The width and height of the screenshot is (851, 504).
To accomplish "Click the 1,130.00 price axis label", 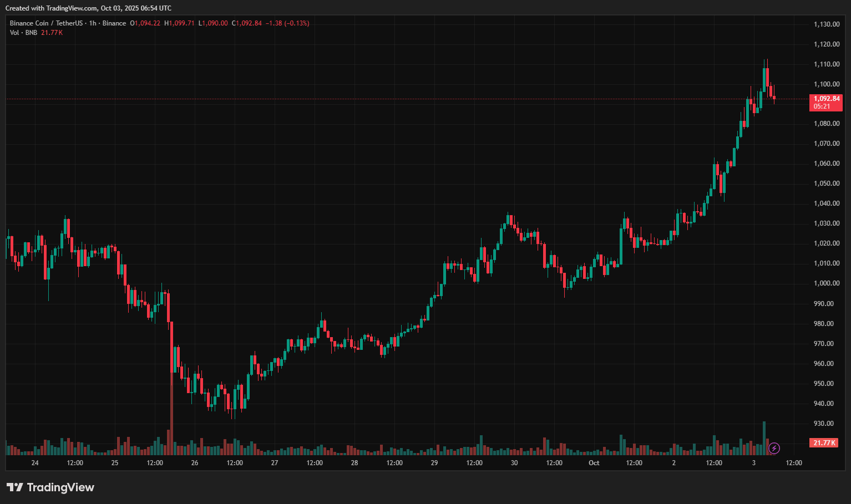I will pos(826,24).
